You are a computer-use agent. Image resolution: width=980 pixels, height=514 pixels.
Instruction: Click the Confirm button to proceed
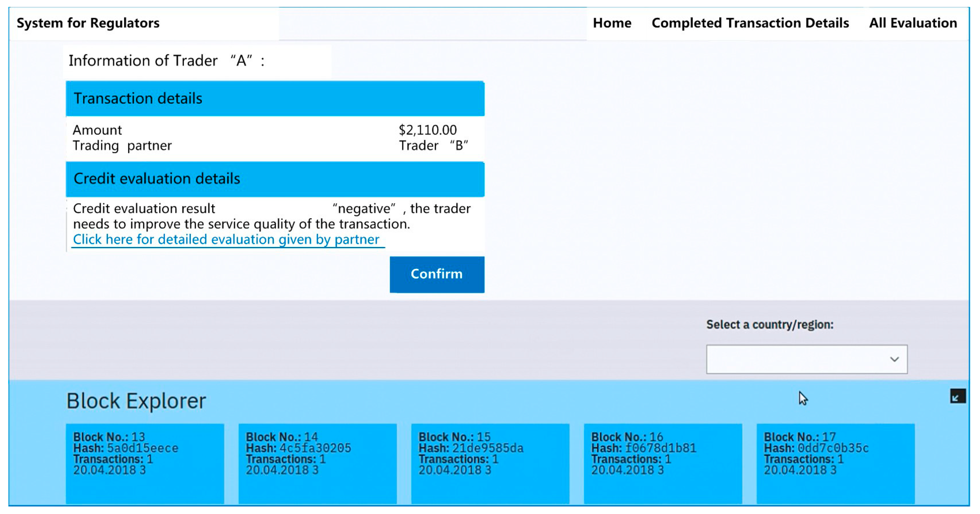(436, 273)
